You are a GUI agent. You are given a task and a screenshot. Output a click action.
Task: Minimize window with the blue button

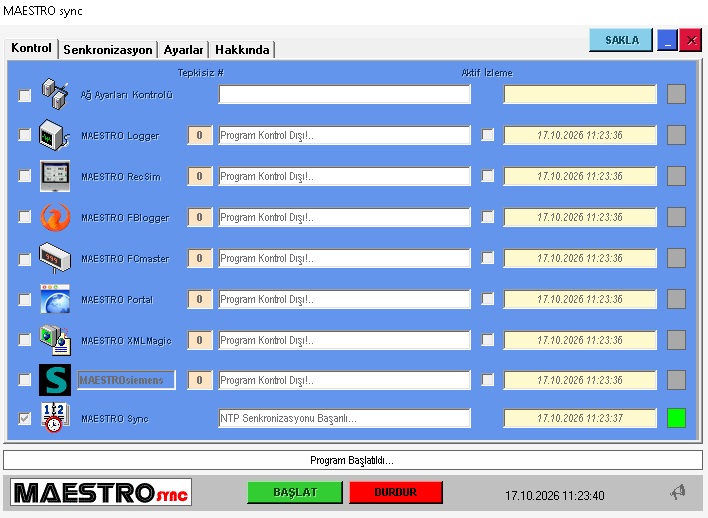[667, 40]
